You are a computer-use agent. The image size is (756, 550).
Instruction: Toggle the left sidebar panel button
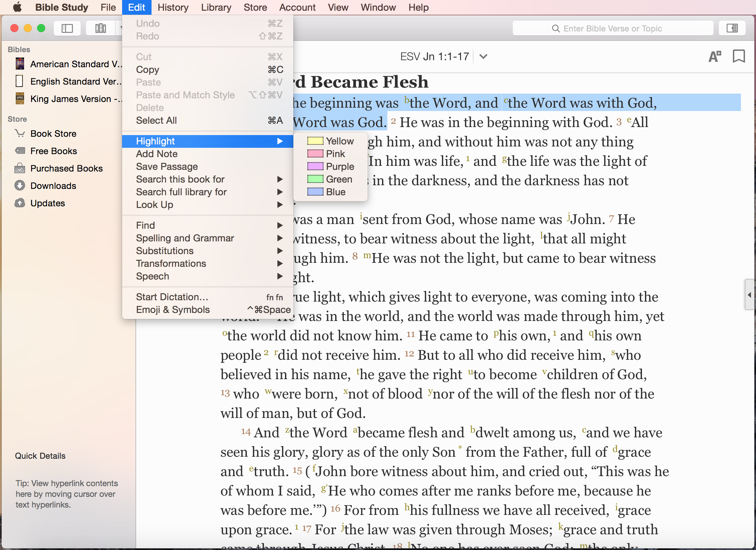[x=67, y=28]
